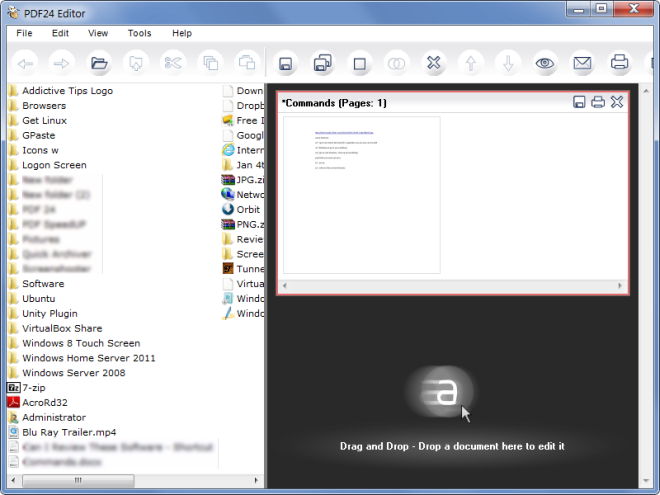Close the Commands document panel
Image resolution: width=660 pixels, height=495 pixels.
[617, 102]
